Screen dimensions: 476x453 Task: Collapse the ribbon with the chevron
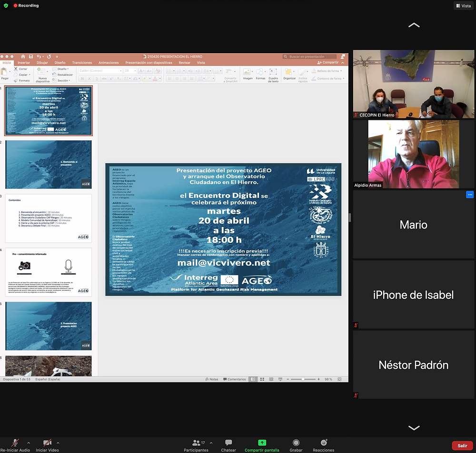click(x=343, y=62)
